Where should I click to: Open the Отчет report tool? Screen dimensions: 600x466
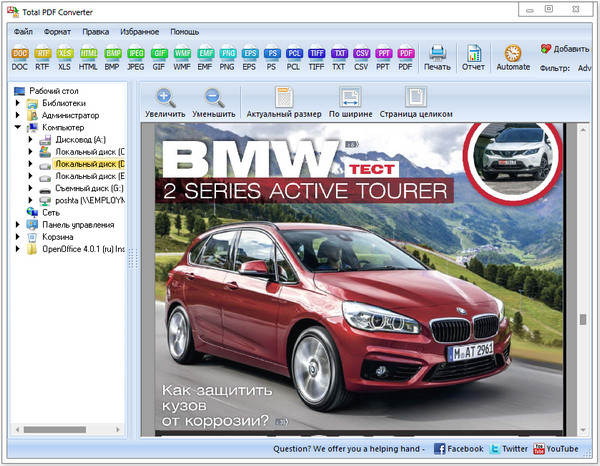[475, 58]
